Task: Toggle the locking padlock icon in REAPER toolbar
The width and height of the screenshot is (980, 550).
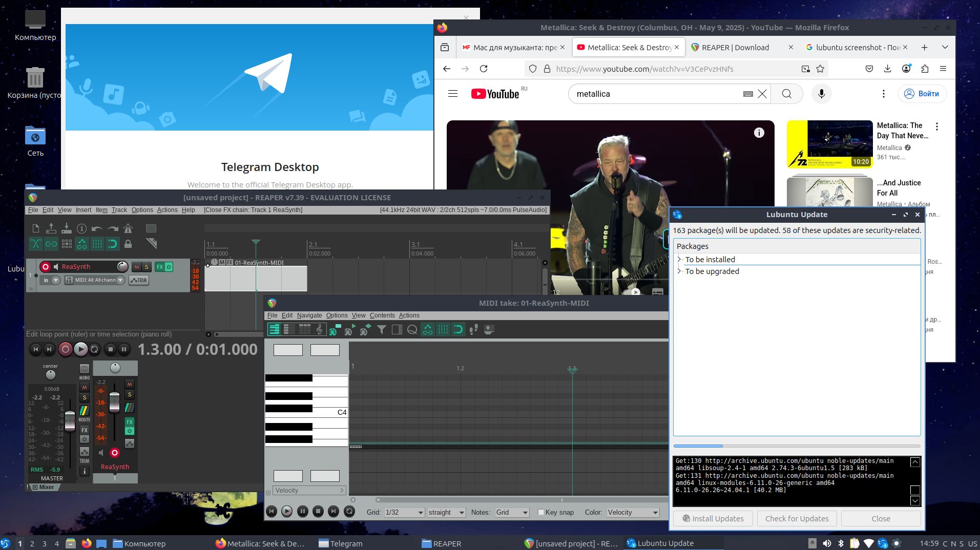Action: [x=128, y=244]
